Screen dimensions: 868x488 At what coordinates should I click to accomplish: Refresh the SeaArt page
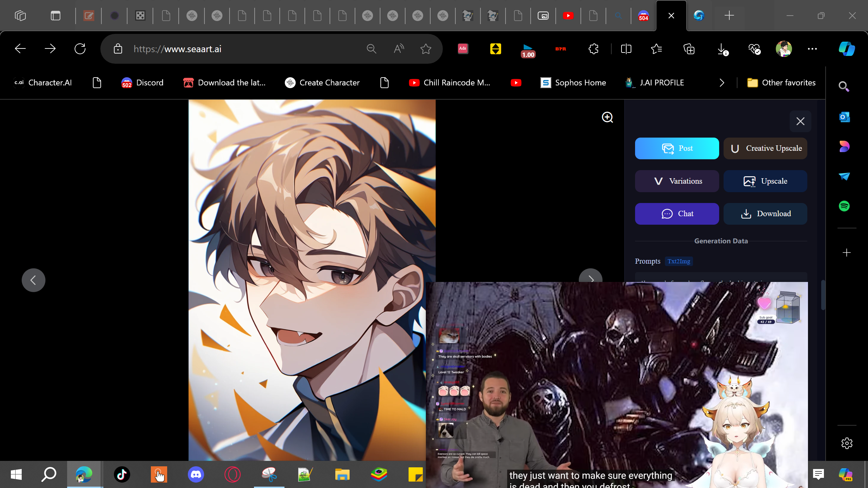[x=80, y=49]
